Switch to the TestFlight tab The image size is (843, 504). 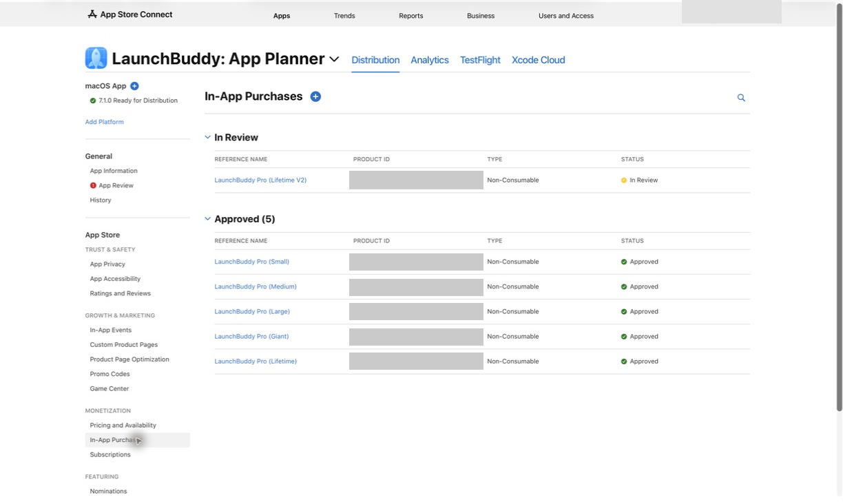[x=480, y=60]
